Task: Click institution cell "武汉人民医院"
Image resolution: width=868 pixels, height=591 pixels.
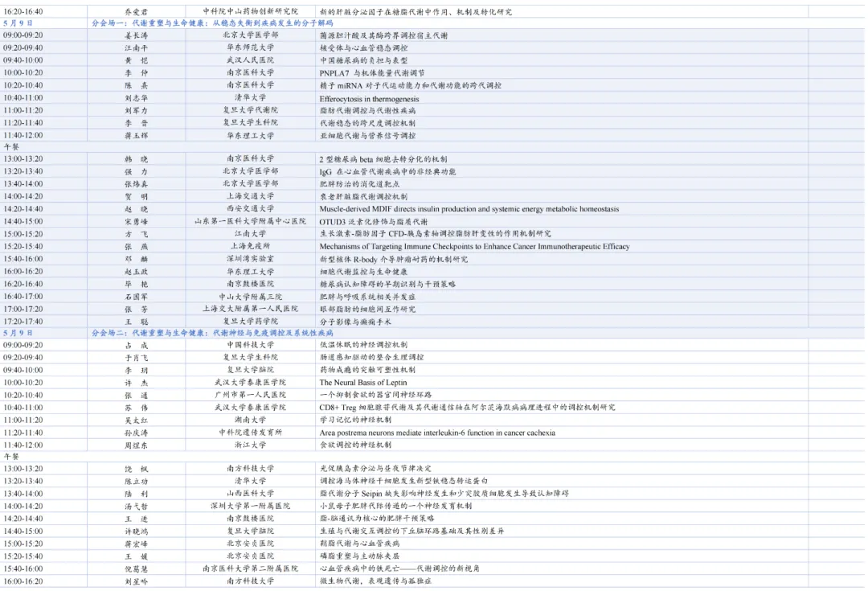Action: [x=250, y=60]
